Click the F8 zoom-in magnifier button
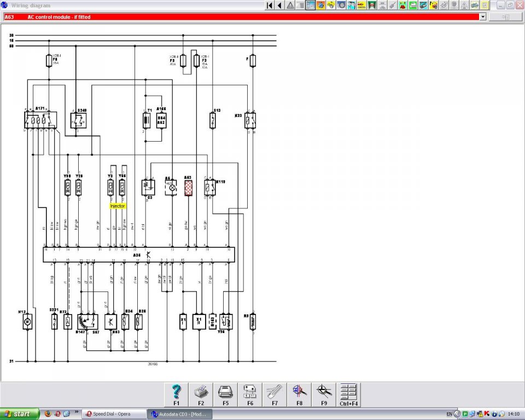This screenshot has width=525, height=420. (299, 394)
